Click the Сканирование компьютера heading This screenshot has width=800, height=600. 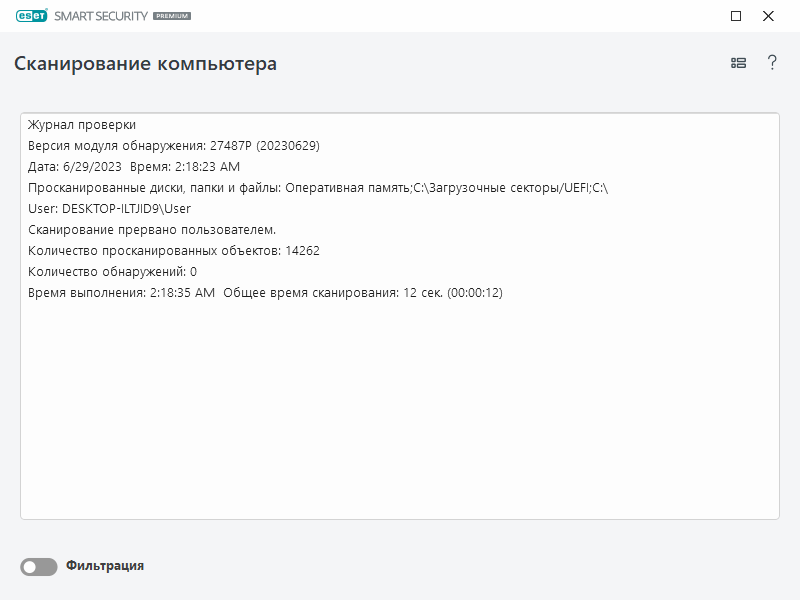pos(146,64)
